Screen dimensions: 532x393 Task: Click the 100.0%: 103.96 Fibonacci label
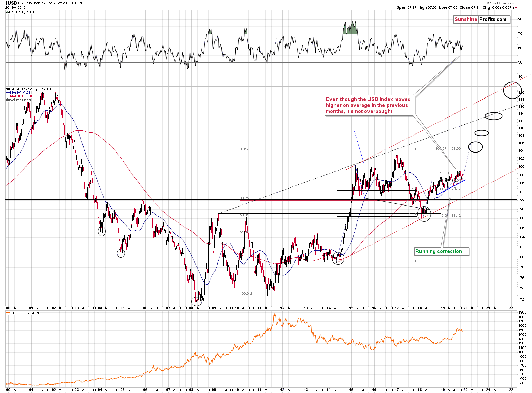click(x=448, y=149)
